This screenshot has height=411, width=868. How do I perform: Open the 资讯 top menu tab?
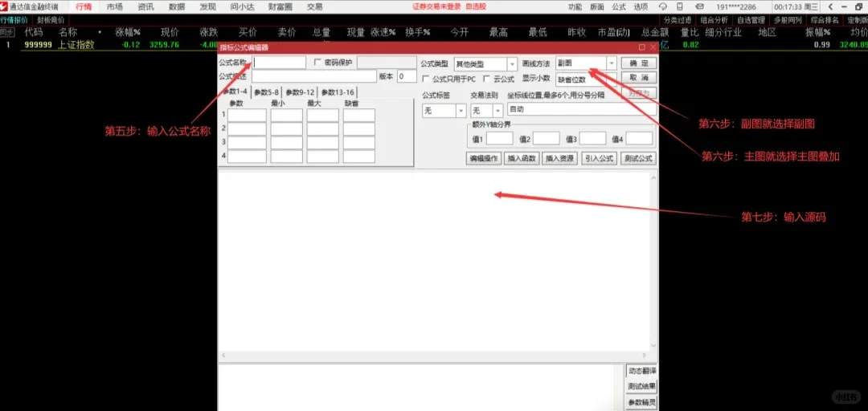click(x=145, y=6)
